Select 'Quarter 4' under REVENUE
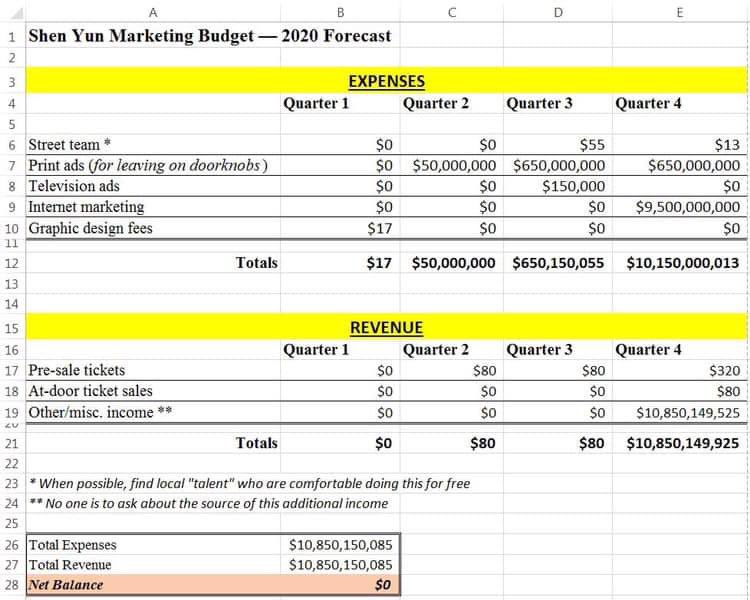The image size is (750, 600). 648,350
